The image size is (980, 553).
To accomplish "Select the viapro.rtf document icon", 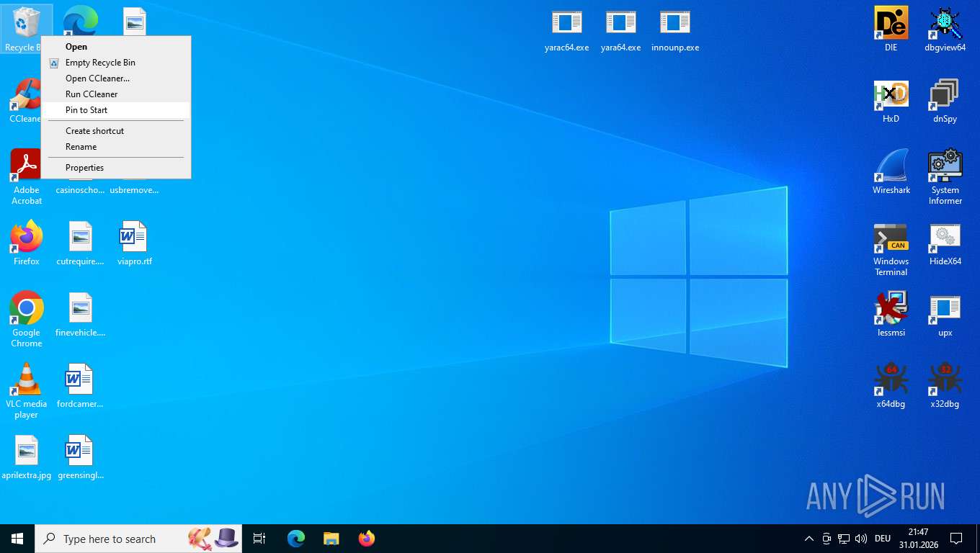I will point(134,244).
